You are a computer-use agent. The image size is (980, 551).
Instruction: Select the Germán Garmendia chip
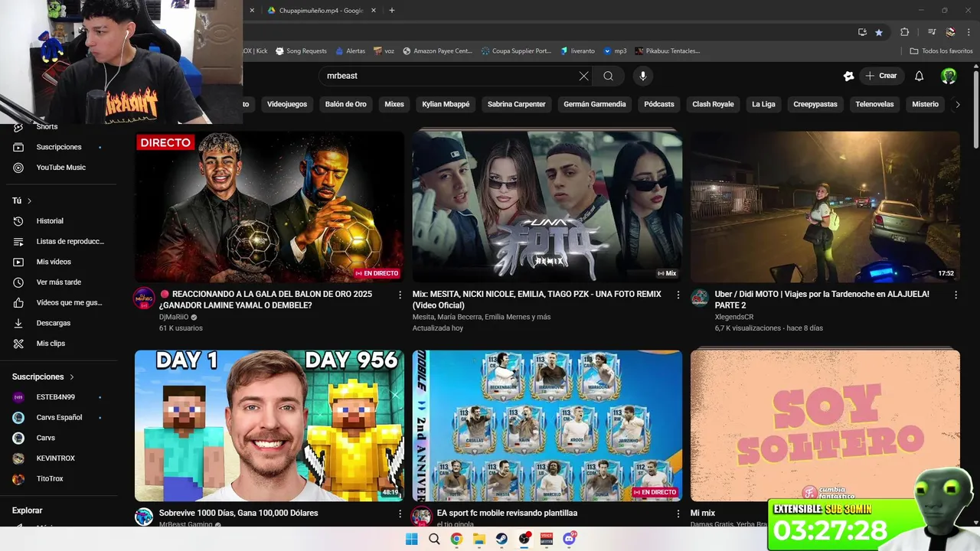point(595,104)
